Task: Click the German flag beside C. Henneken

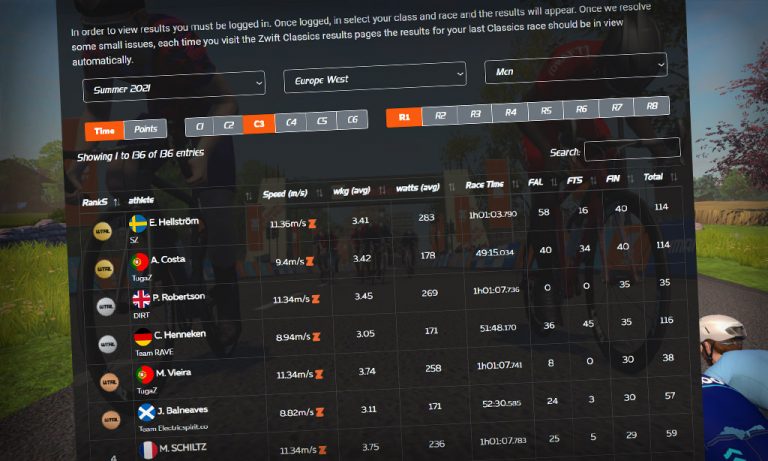Action: pos(143,337)
